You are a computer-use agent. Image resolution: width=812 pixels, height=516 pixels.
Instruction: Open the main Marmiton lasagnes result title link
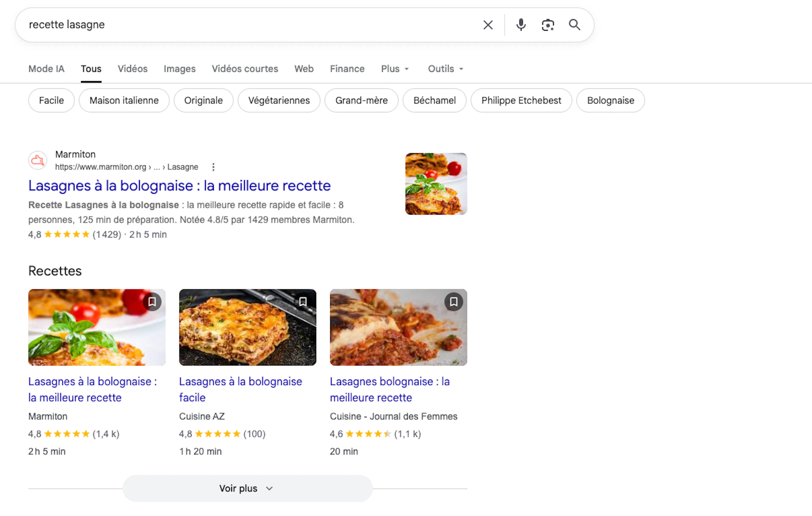pyautogui.click(x=179, y=186)
